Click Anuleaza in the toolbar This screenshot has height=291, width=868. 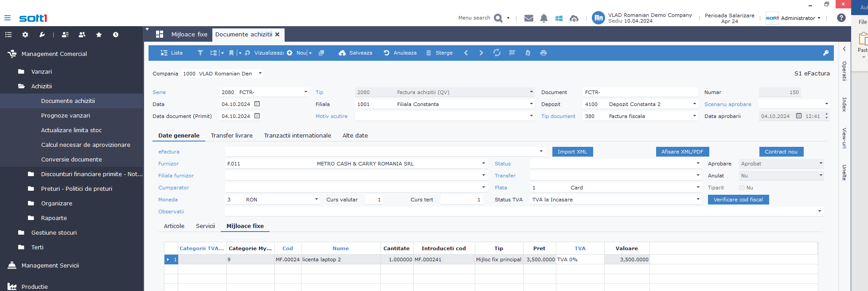coord(400,53)
